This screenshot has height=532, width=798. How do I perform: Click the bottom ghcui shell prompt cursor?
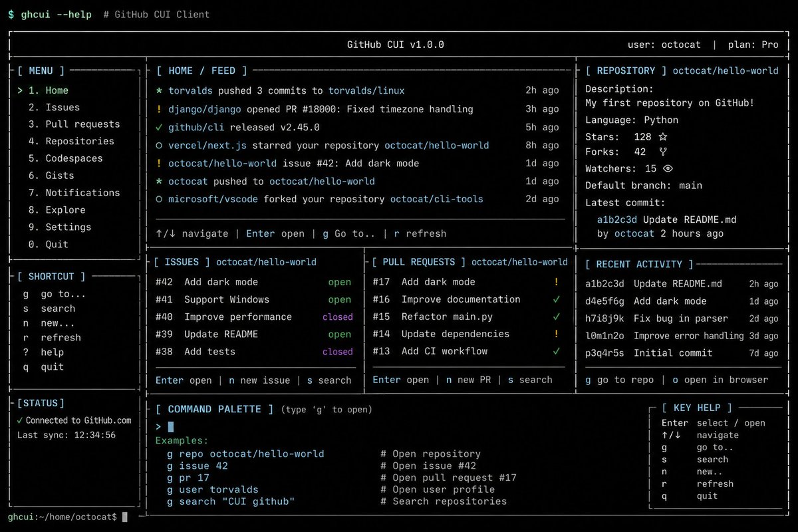point(124,517)
